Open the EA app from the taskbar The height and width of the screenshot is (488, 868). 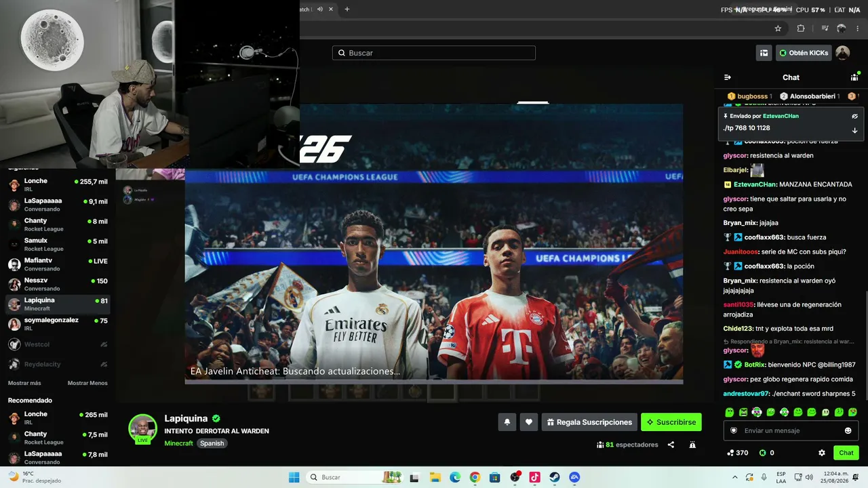pyautogui.click(x=574, y=477)
